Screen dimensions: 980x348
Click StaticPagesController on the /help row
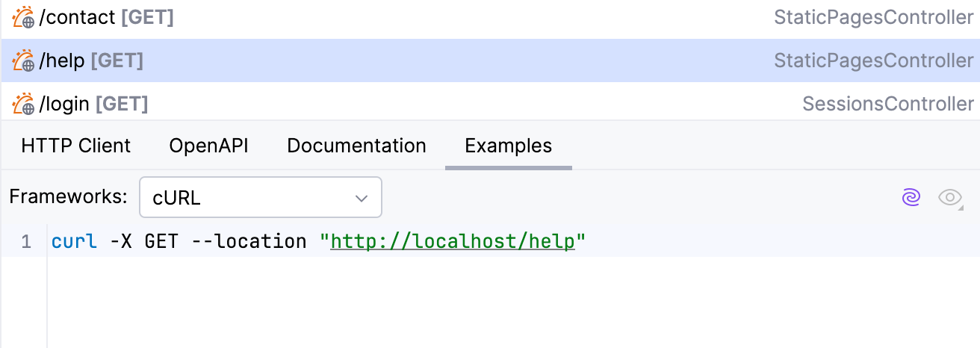tap(873, 60)
